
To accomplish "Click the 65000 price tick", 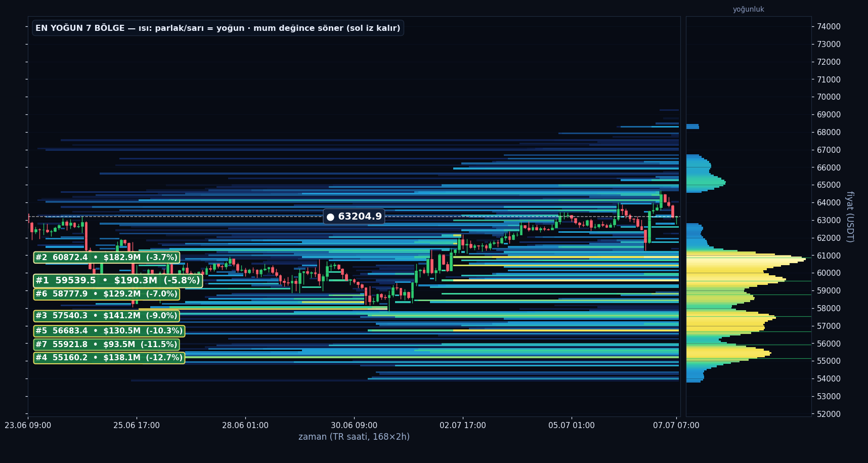I will pos(829,185).
